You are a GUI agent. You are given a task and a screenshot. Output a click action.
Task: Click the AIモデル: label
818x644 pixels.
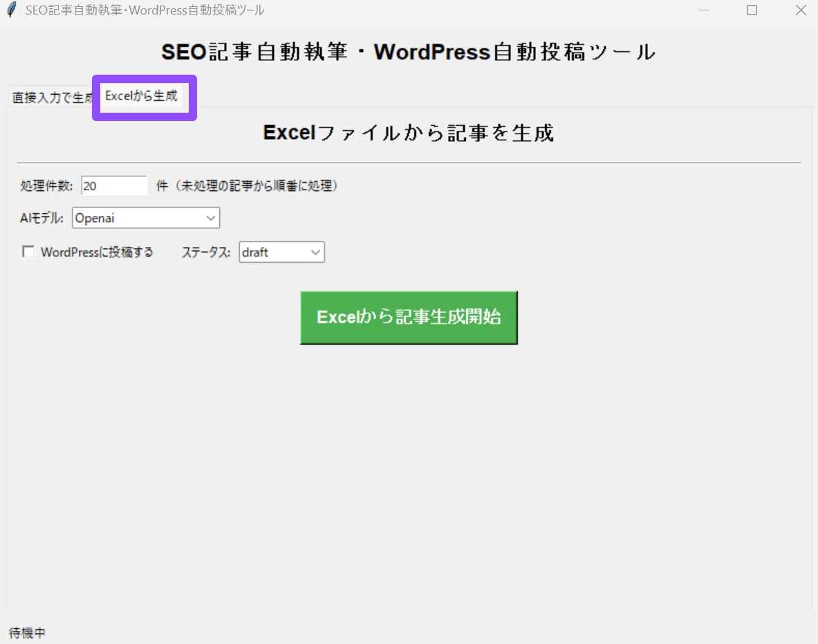pos(41,218)
